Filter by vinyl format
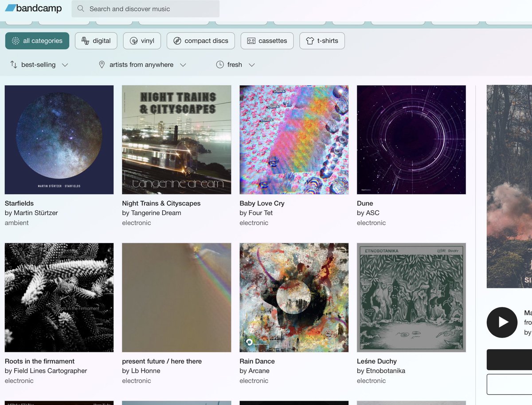Image resolution: width=532 pixels, height=405 pixels. click(x=142, y=41)
